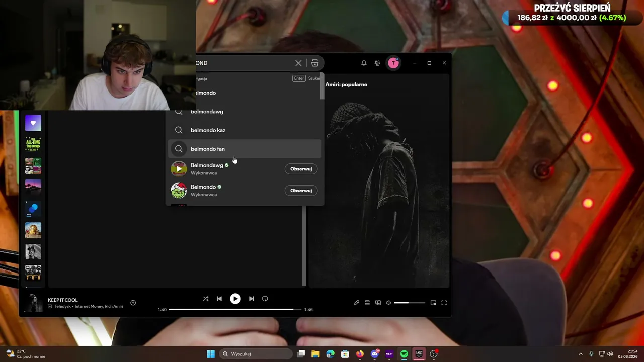The width and height of the screenshot is (644, 362).
Task: Open the Liked Songs heart playlist
Action: tap(33, 123)
